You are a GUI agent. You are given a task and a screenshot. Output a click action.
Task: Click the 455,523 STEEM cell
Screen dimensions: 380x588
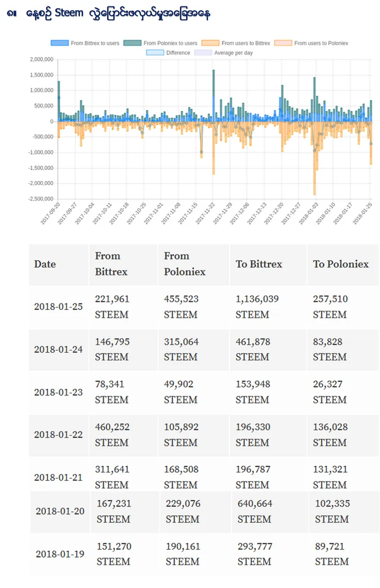[x=193, y=307]
